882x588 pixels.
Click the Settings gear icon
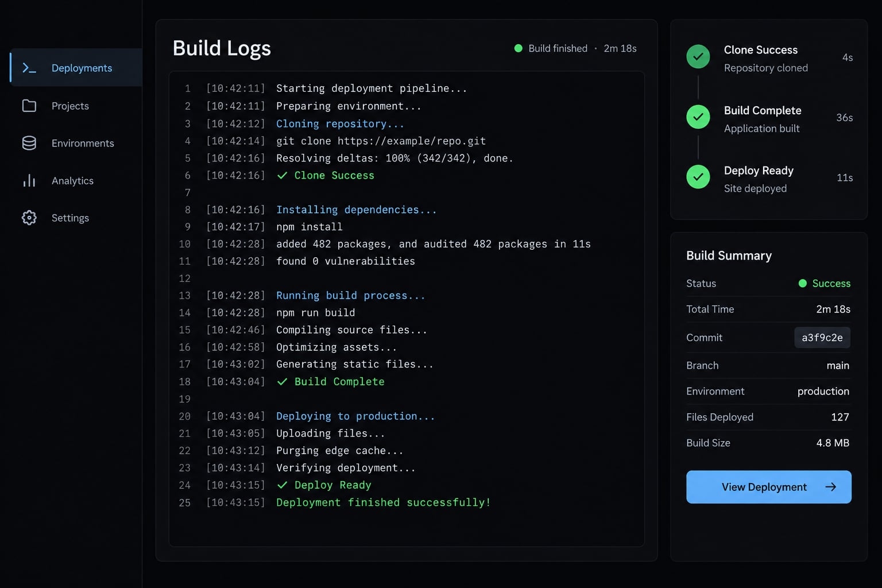coord(29,218)
